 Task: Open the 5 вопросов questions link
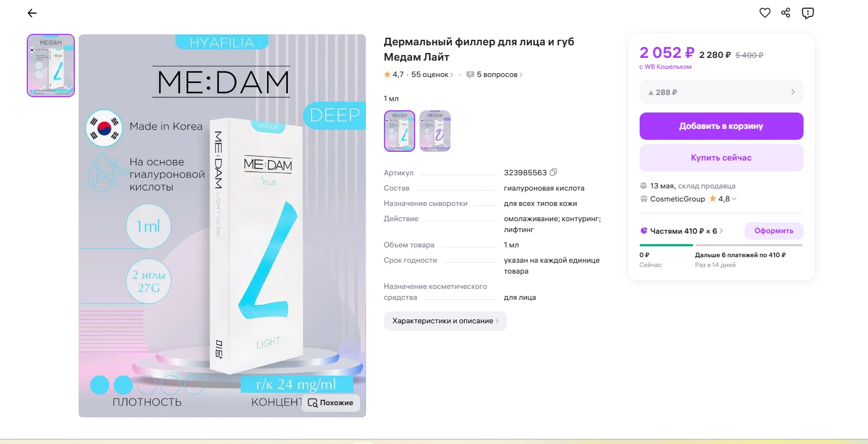(x=499, y=75)
